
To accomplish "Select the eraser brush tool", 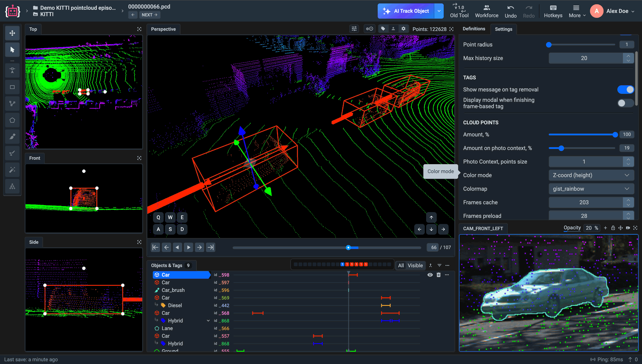I will pyautogui.click(x=12, y=153).
